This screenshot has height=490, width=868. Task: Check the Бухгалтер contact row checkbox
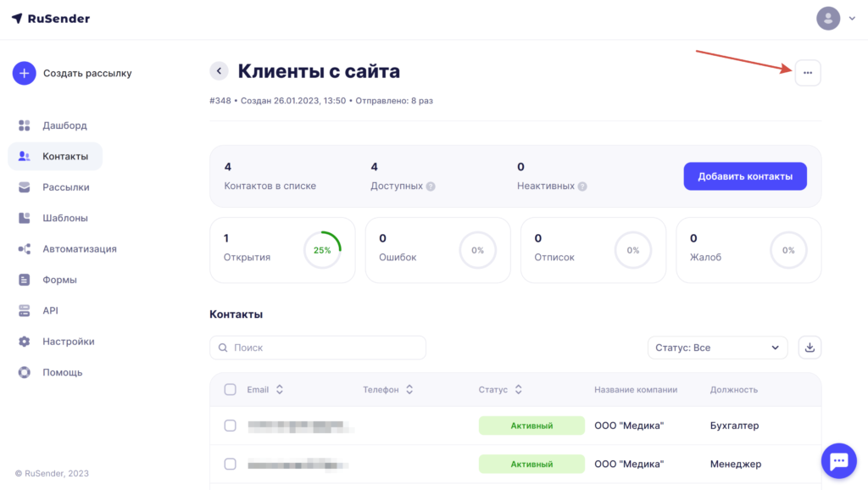(231, 426)
